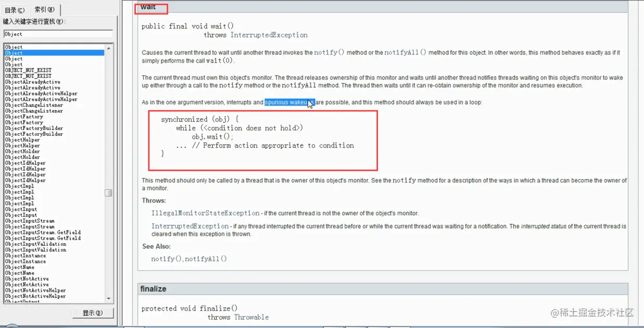Viewport: 644px width, 328px height.
Task: Open InterruptedException link in the Throws list
Action: pos(190,226)
